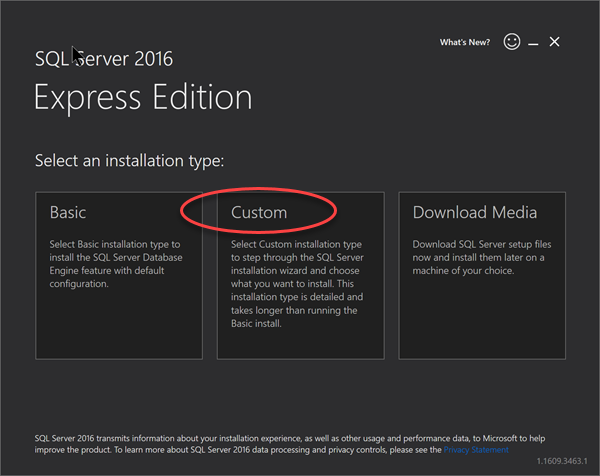Open the Privacy Statement link

coord(476,450)
